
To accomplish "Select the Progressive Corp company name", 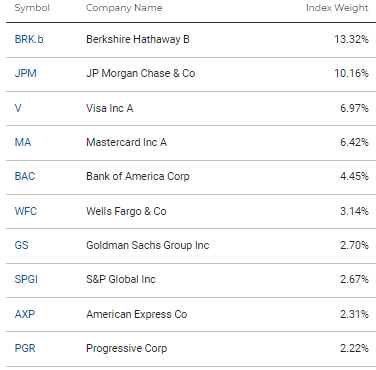I will 126,348.
